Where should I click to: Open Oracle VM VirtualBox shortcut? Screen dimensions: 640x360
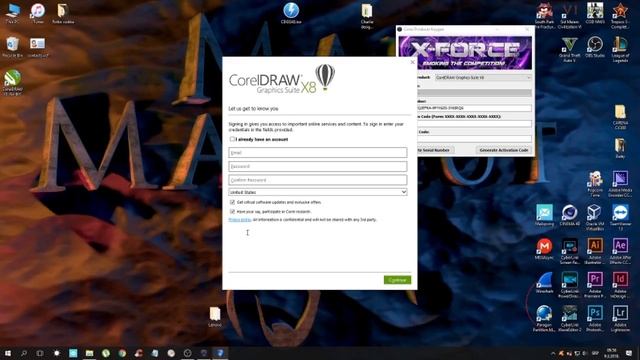point(595,218)
